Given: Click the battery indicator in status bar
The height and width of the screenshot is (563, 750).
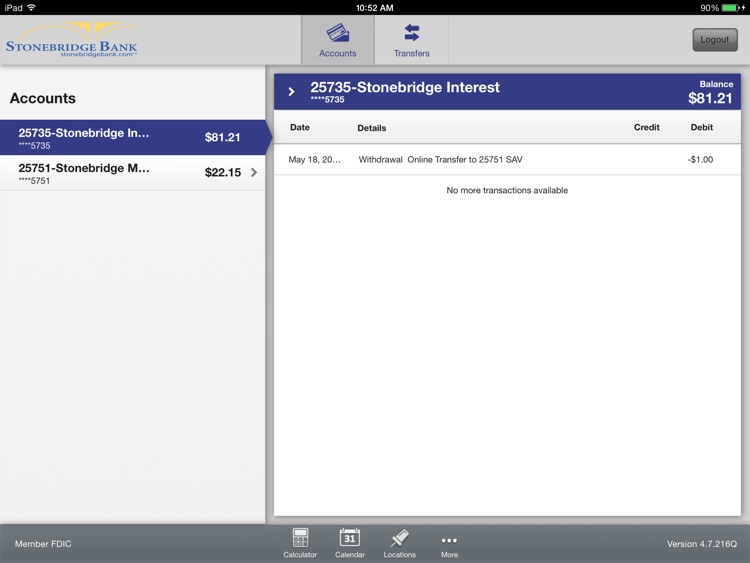Looking at the screenshot, I should click(730, 8).
